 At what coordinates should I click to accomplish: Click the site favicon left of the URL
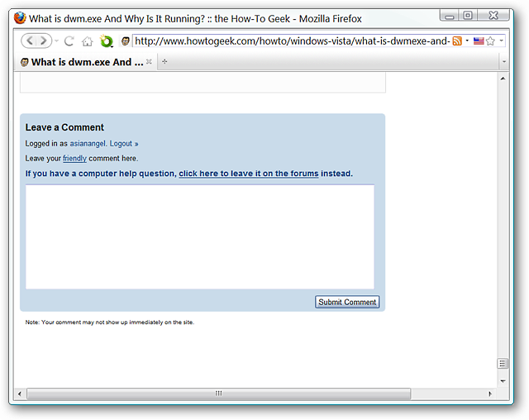click(x=126, y=41)
